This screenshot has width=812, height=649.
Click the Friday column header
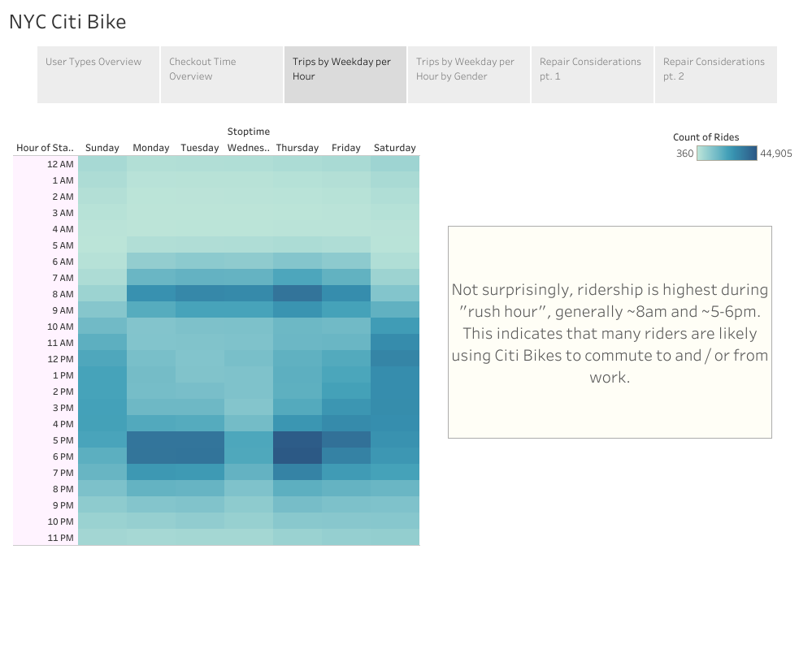346,148
